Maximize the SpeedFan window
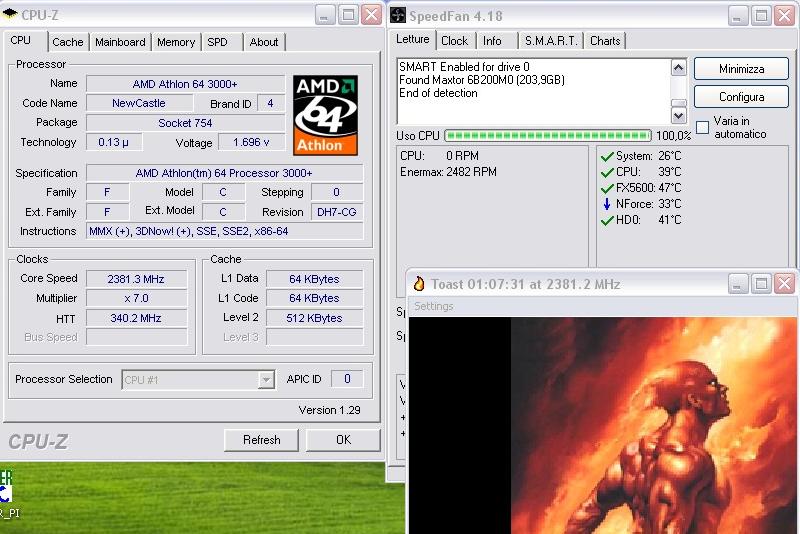The width and height of the screenshot is (800, 534). pyautogui.click(x=761, y=16)
